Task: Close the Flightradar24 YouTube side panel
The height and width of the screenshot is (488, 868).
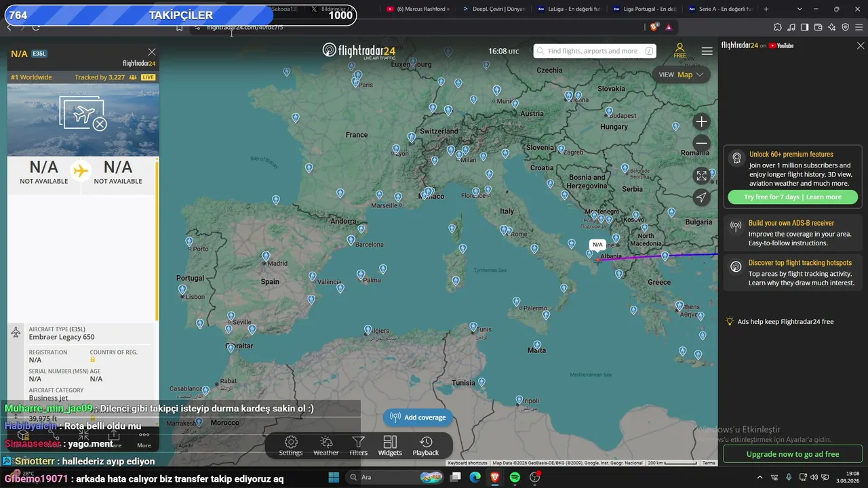Action: click(x=861, y=45)
